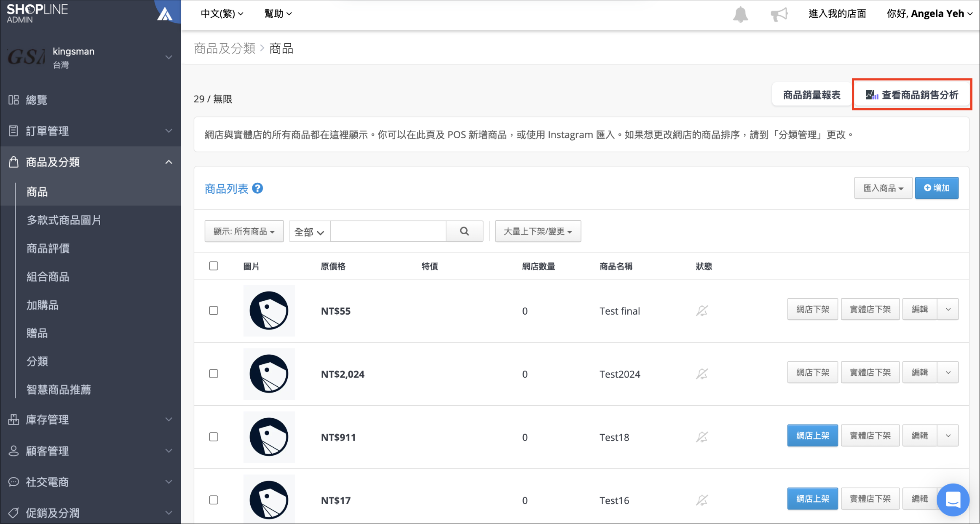980x524 pixels.
Task: Open the 全部 search field dropdown
Action: [x=309, y=232]
